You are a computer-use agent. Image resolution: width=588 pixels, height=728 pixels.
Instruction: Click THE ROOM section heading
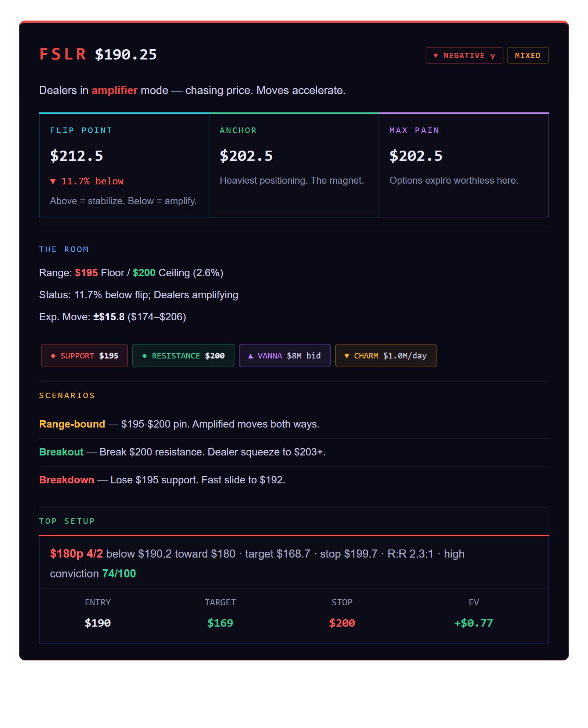point(64,249)
